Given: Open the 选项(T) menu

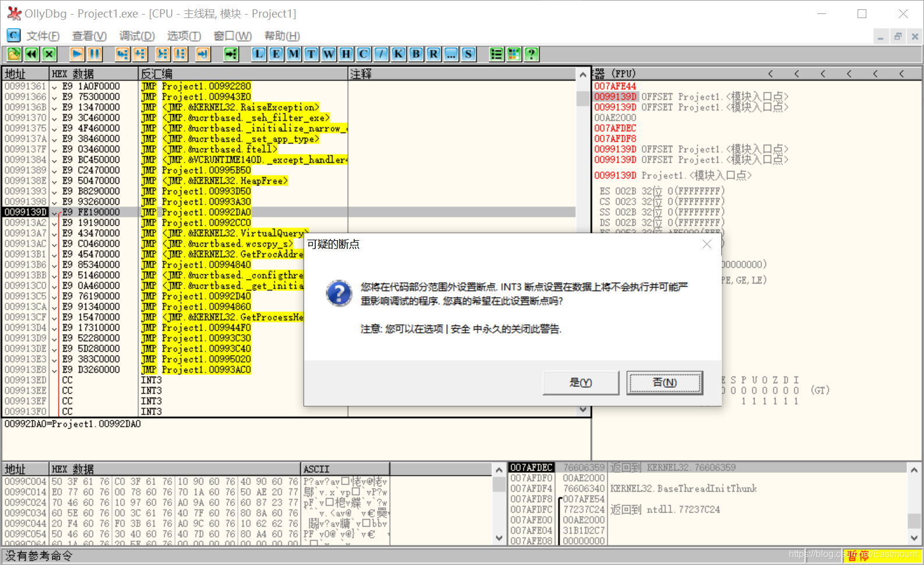Looking at the screenshot, I should (x=184, y=36).
